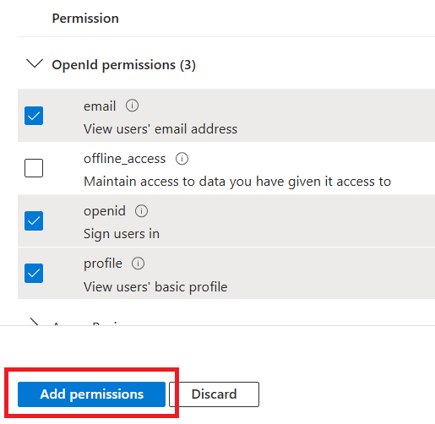The width and height of the screenshot is (435, 424).
Task: Click the Add permissions button
Action: pyautogui.click(x=92, y=394)
